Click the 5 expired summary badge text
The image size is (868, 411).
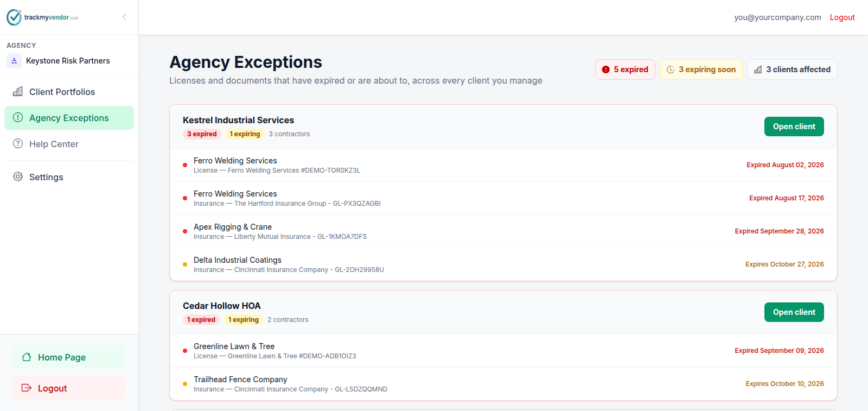[x=631, y=69]
